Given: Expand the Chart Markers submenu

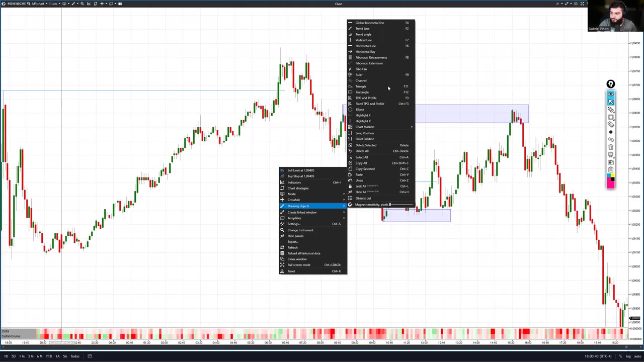Looking at the screenshot, I should coord(381,127).
